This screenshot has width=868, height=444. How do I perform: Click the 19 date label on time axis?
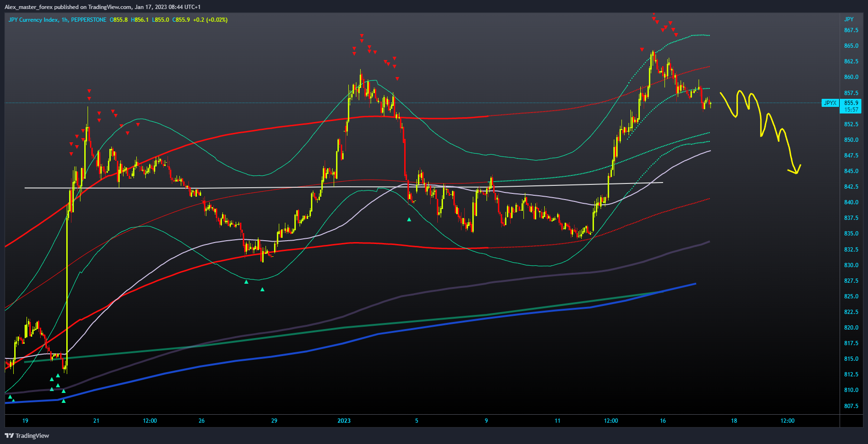pyautogui.click(x=25, y=421)
